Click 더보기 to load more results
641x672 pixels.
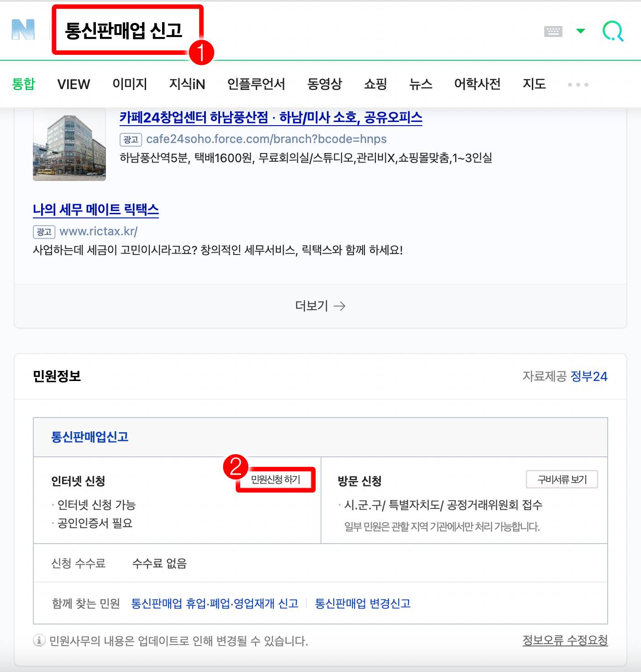point(320,306)
